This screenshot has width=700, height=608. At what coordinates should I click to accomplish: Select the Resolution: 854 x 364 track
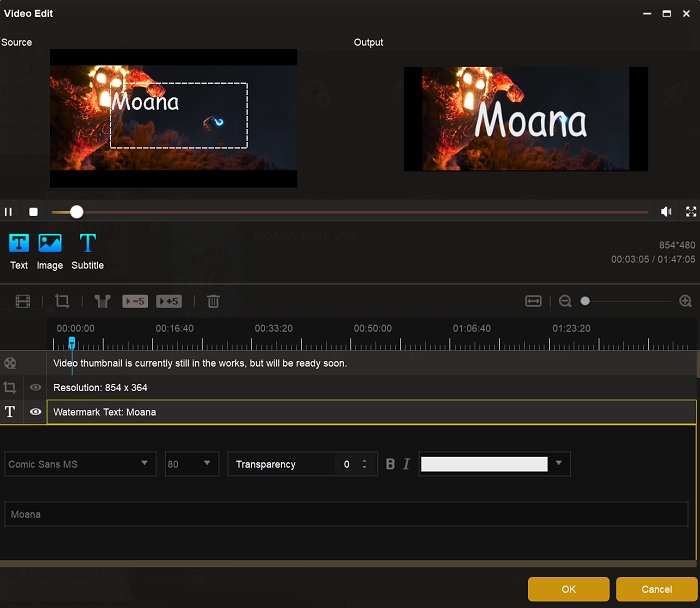pyautogui.click(x=371, y=387)
